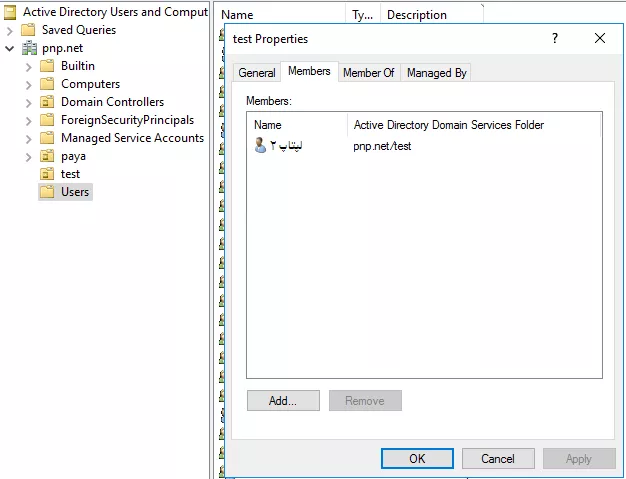
Task: Switch to the General tab
Action: pyautogui.click(x=257, y=73)
